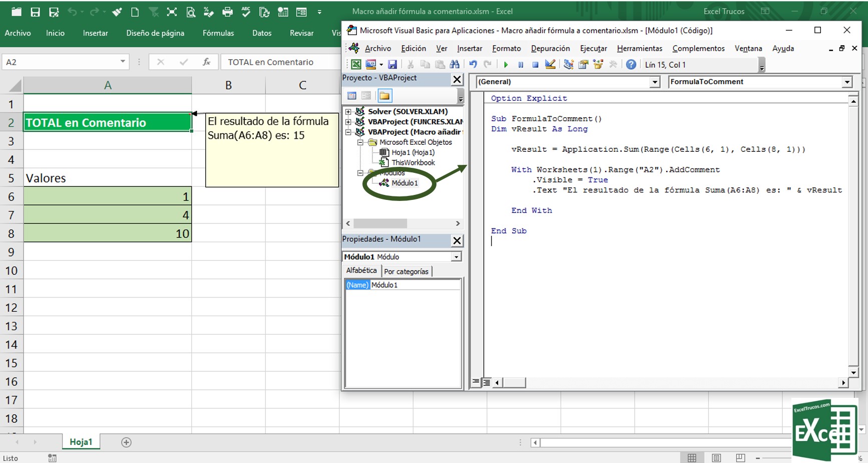Click the VBA help question mark icon

pyautogui.click(x=631, y=65)
